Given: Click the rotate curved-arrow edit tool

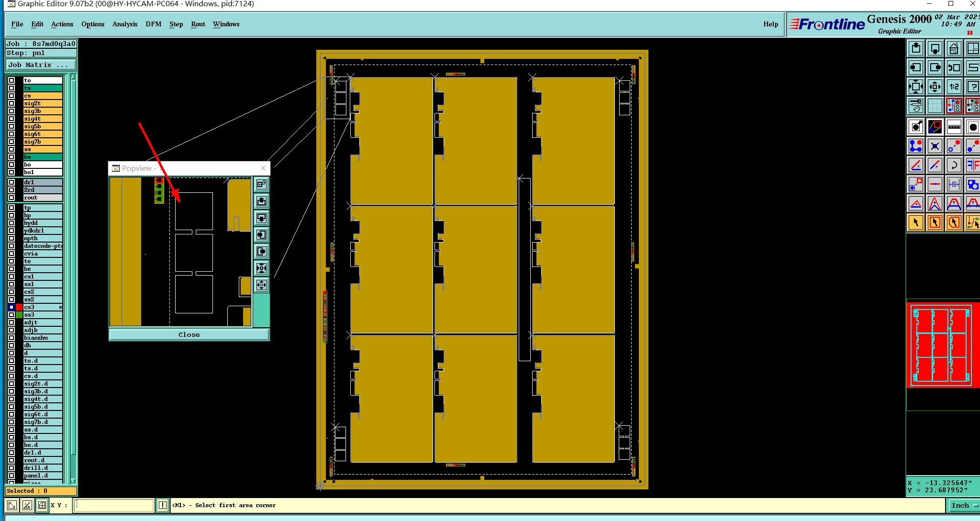Looking at the screenshot, I should click(954, 165).
